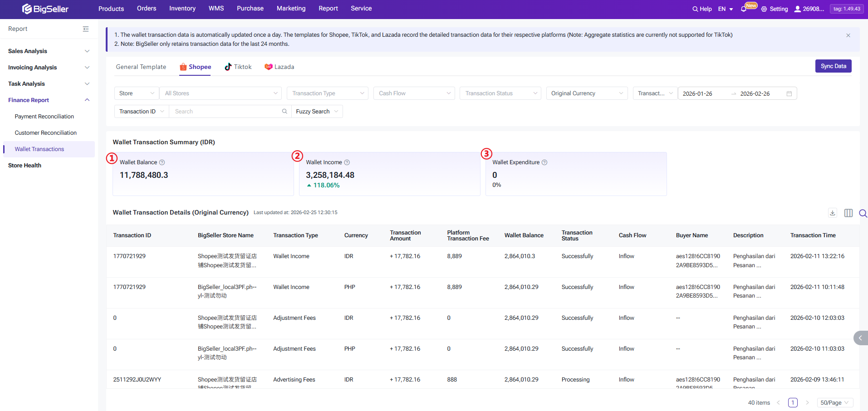868x411 pixels.
Task: Click the notification bell icon
Action: point(743,9)
